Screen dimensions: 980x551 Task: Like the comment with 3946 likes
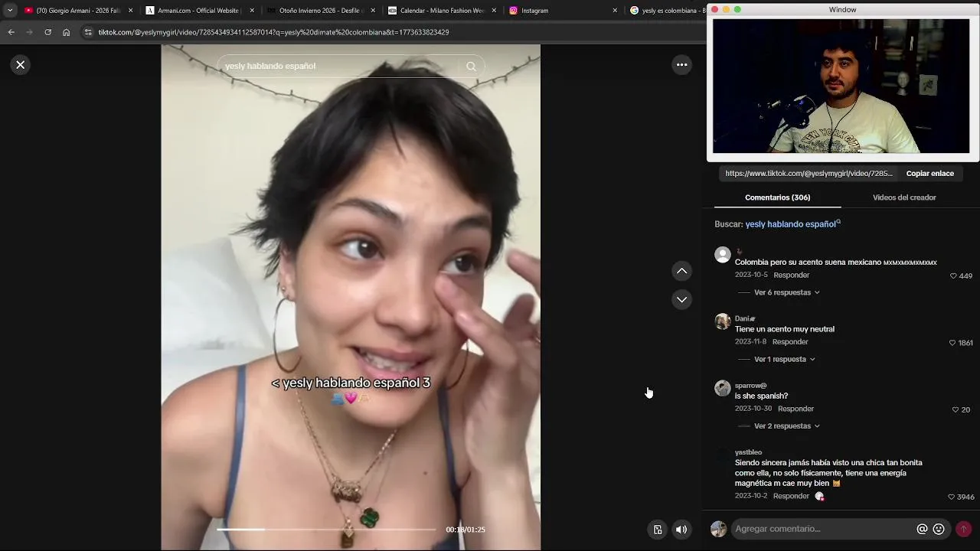pos(952,497)
